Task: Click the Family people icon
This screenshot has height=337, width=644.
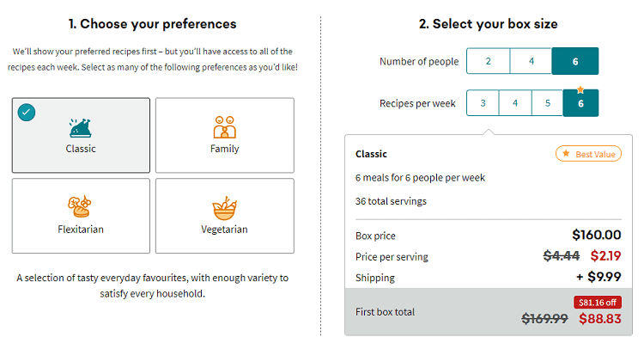Action: (224, 127)
